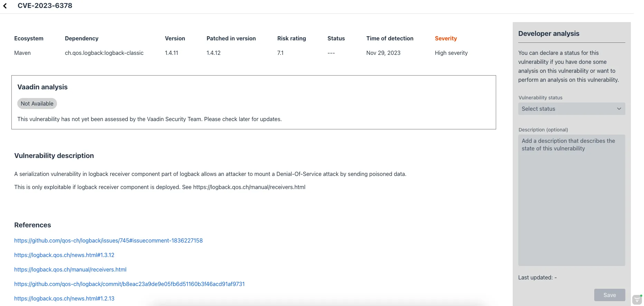Select the ch.qos.logback:logback-classic dependency cell
The width and height of the screenshot is (644, 306).
[104, 53]
